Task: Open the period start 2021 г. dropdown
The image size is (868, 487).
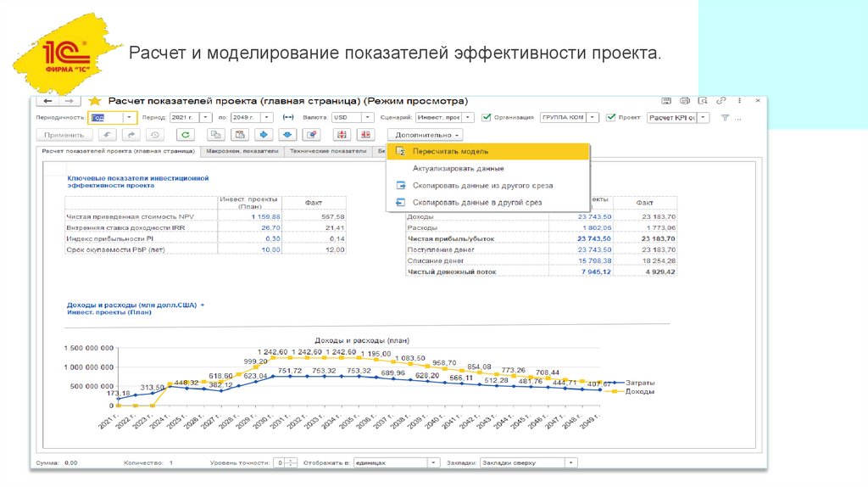Action: pos(205,117)
